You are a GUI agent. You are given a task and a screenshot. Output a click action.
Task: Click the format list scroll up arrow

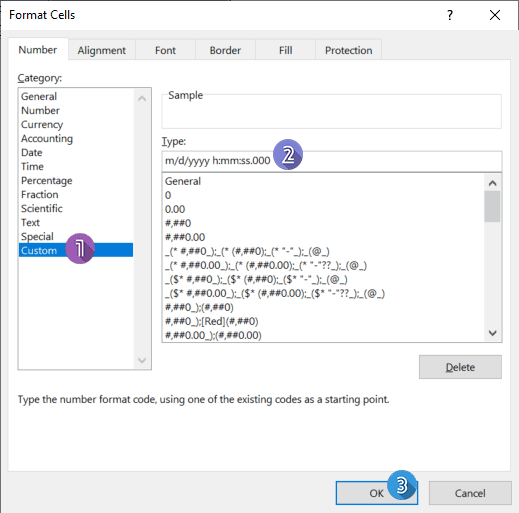(492, 183)
